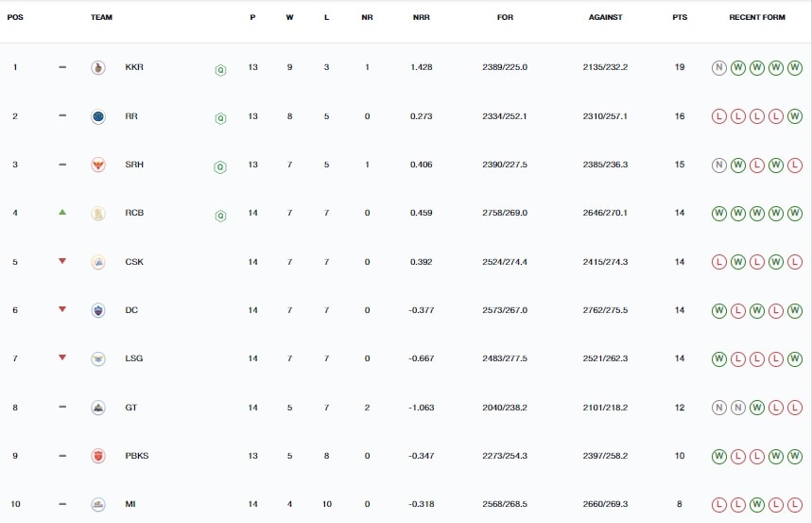The height and width of the screenshot is (523, 812).
Task: Click the PTS column header
Action: [680, 17]
